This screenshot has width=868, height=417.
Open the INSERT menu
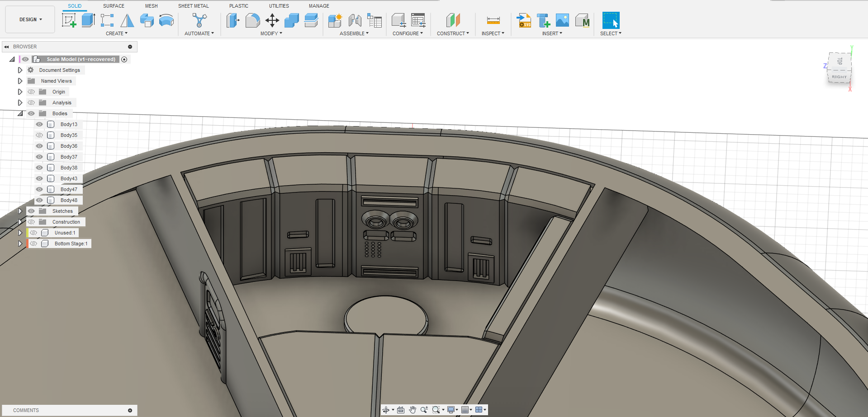coord(552,33)
